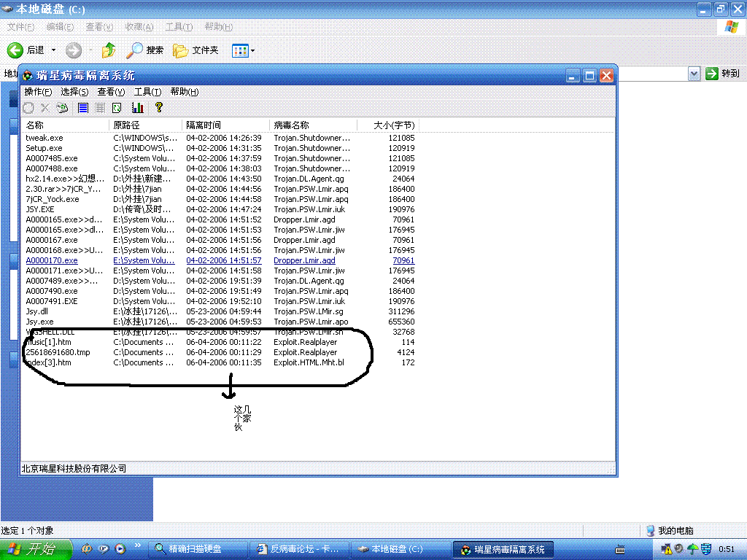747x560 pixels.
Task: Click the Start (开始) button
Action: [35, 550]
